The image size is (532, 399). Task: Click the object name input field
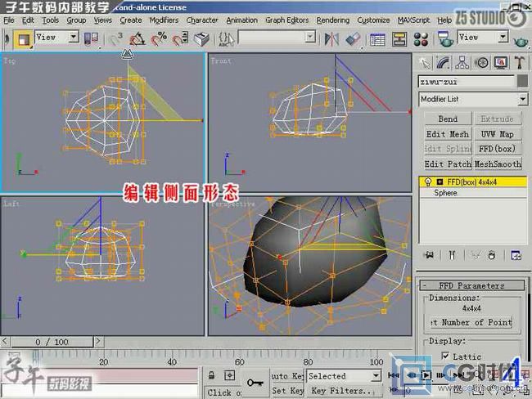[x=467, y=82]
